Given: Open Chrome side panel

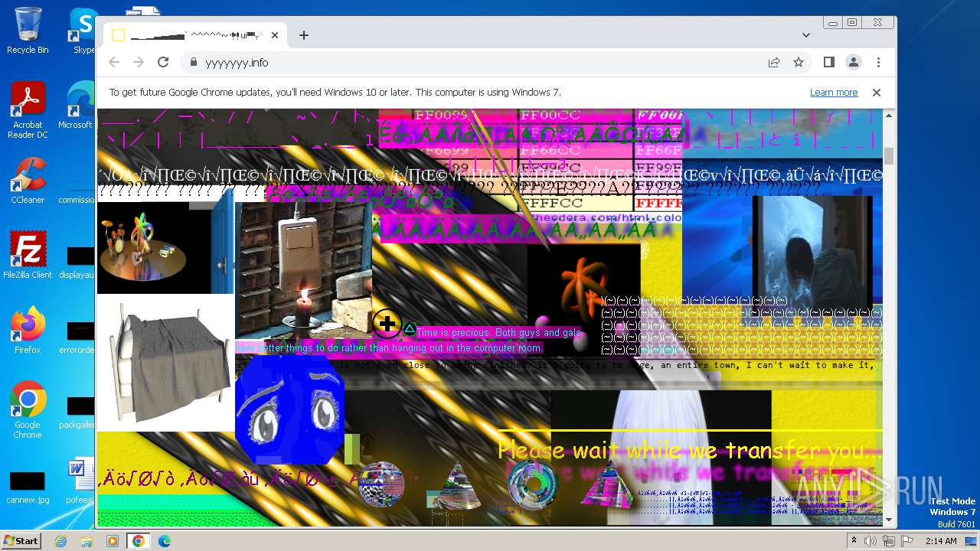Looking at the screenshot, I should (828, 62).
